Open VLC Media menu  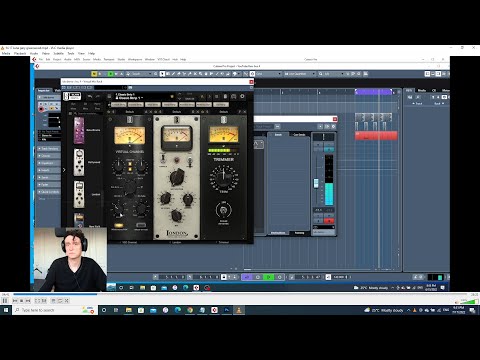pyautogui.click(x=6, y=53)
